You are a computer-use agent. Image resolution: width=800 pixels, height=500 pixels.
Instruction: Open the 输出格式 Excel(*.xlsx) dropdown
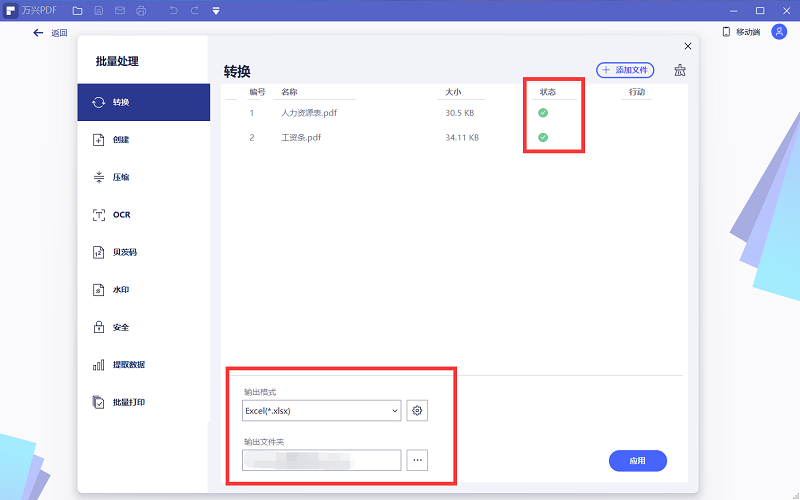coord(321,410)
